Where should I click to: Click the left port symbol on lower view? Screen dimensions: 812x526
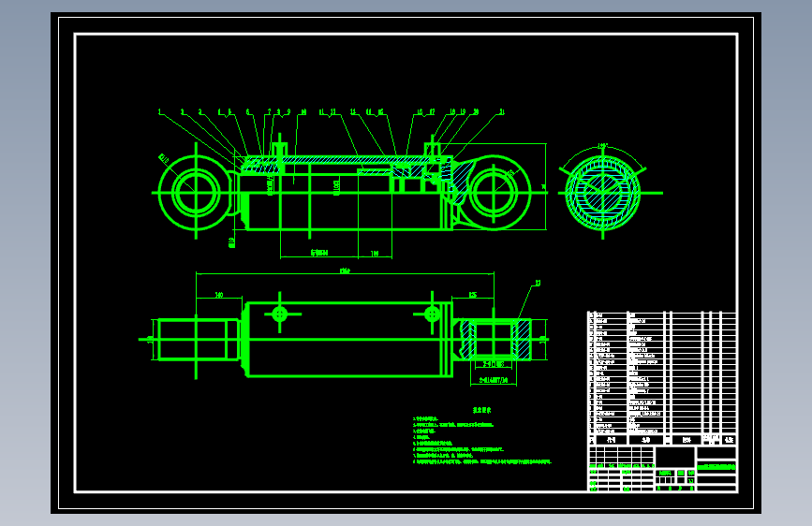[280, 314]
